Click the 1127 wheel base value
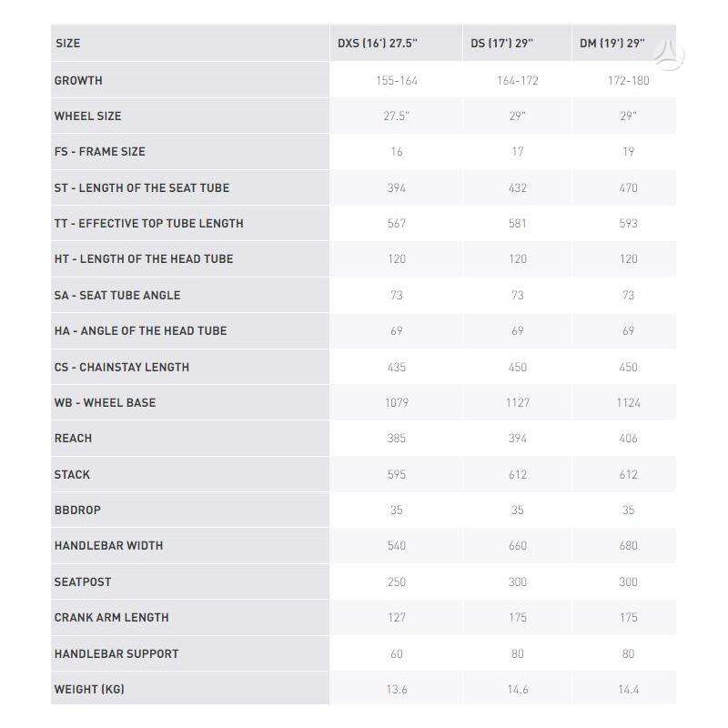728x728 pixels. [517, 402]
